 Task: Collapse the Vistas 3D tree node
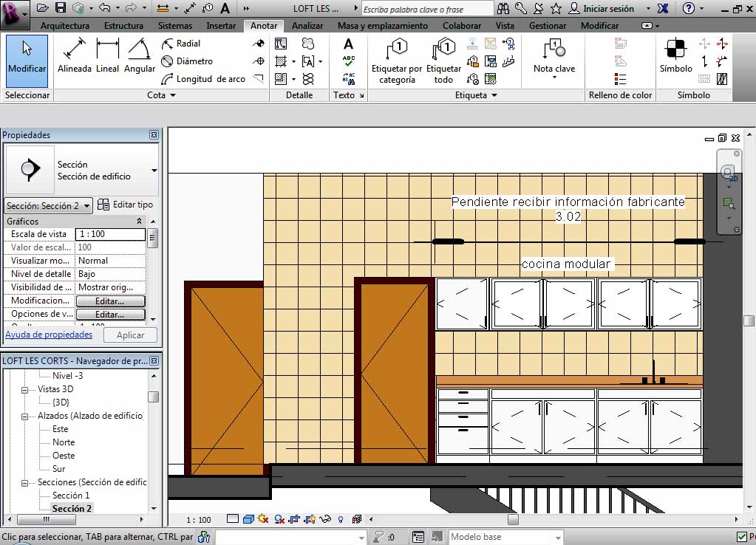(24, 389)
